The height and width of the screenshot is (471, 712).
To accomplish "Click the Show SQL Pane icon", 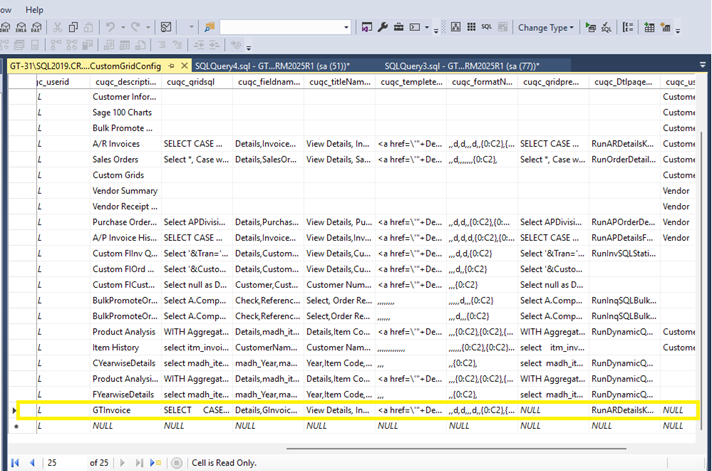I will 486,28.
